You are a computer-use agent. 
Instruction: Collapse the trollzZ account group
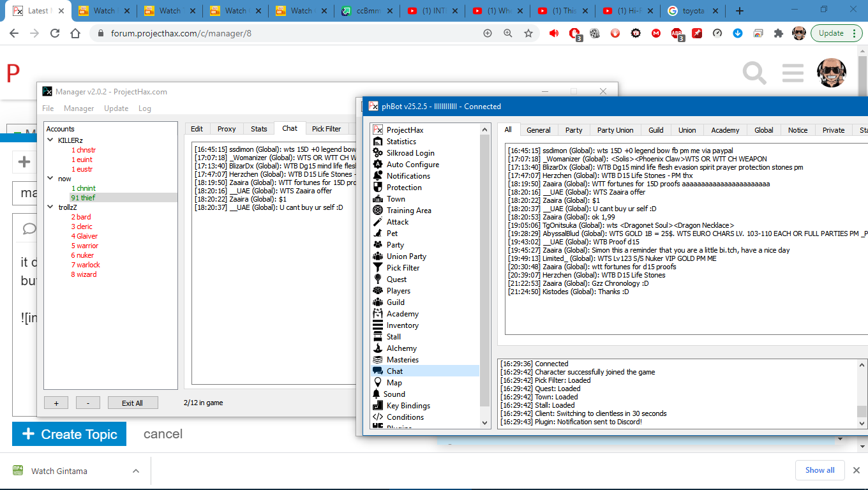[51, 207]
